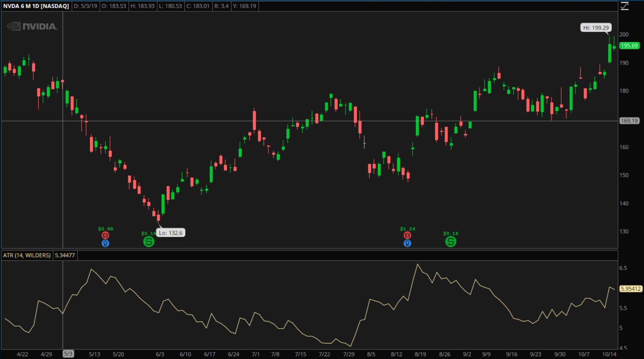
Task: Click the $1.24 earnings estimate label
Action: 408,229
